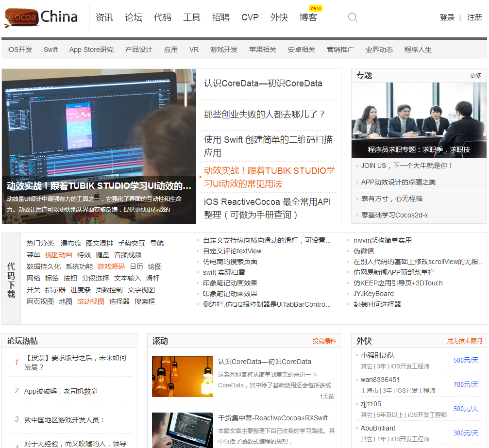489x448 pixels.
Task: Click 成为技术顾问 in 外快 panel
Action: (x=464, y=341)
